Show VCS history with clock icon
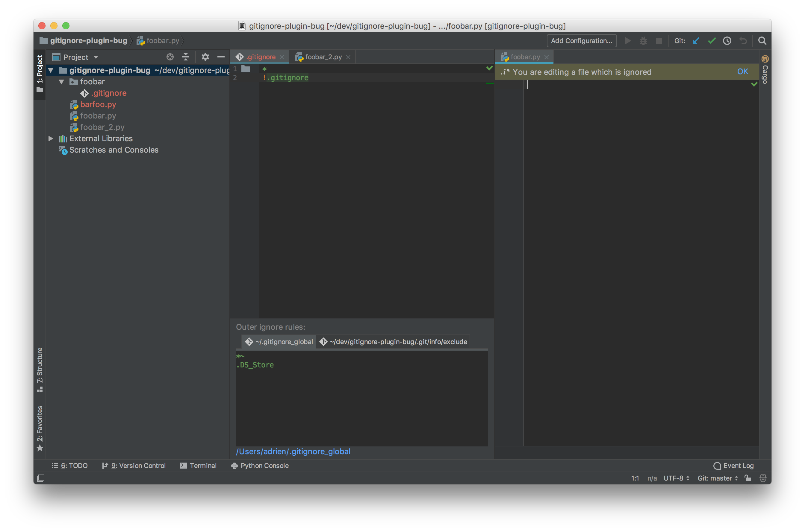The height and width of the screenshot is (532, 805). click(x=727, y=40)
